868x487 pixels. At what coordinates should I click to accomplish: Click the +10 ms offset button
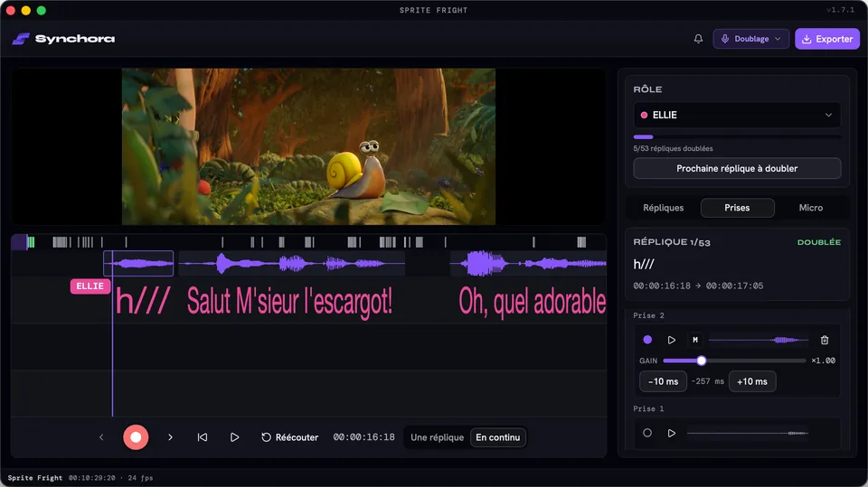coord(751,381)
